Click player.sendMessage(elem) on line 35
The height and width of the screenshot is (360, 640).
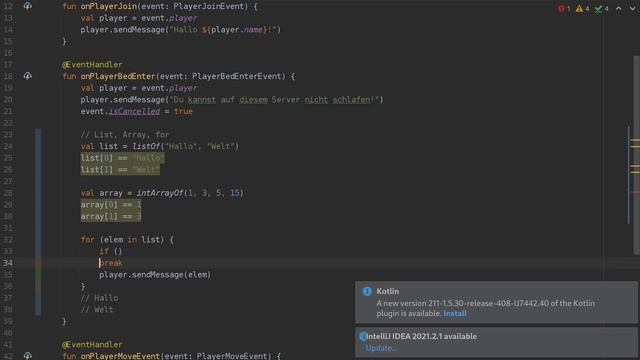point(155,275)
